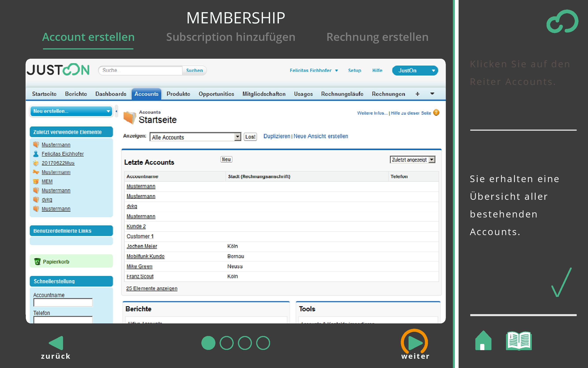Image resolution: width=588 pixels, height=368 pixels.
Task: Switch to the Mitgliedschaften tab
Action: (264, 94)
